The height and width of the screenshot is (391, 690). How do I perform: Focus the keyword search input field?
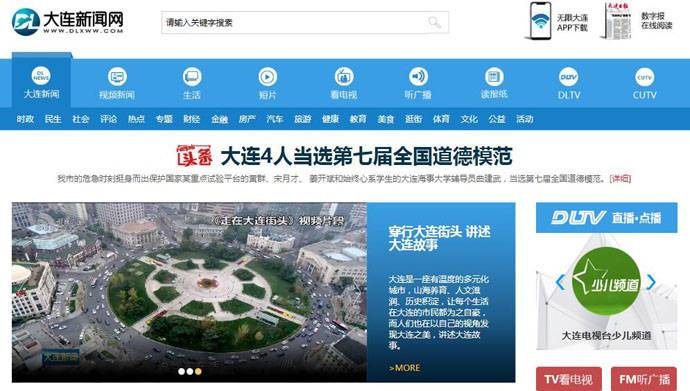pos(294,22)
